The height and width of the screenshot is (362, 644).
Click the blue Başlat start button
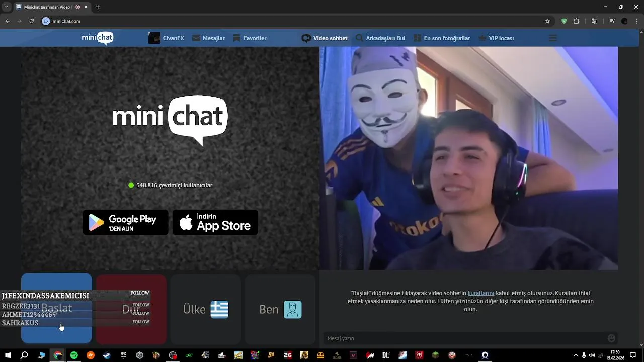56,309
